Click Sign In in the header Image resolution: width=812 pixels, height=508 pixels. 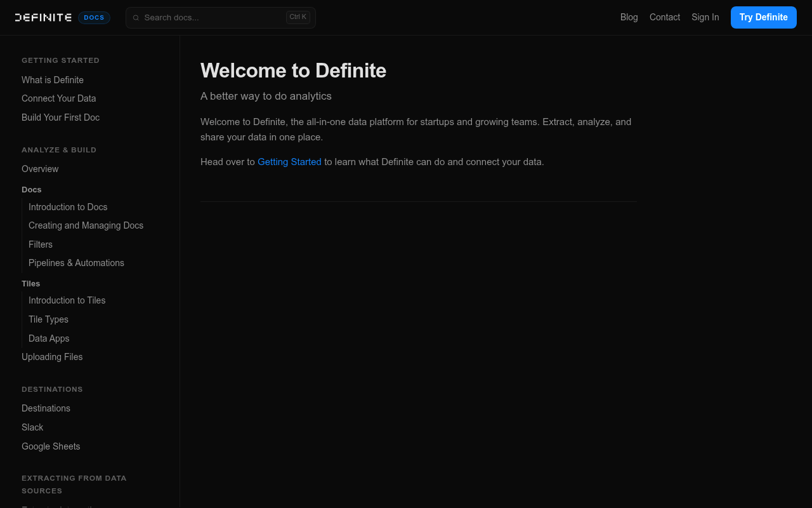pos(705,17)
